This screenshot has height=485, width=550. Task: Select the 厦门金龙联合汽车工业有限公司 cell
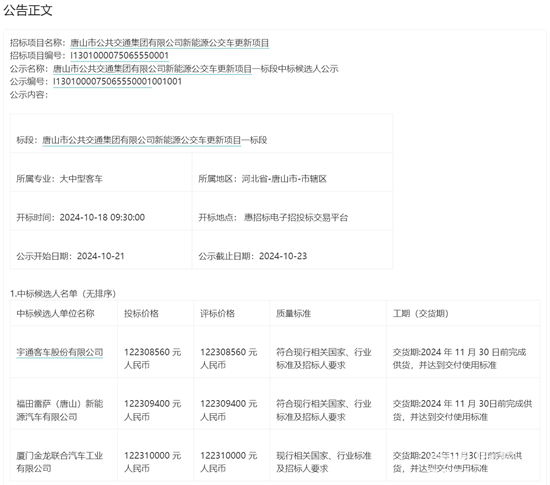point(64,456)
